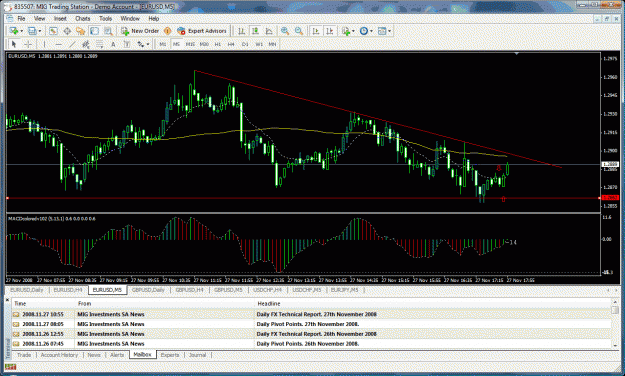Select the trendline drawing tool
The image size is (625, 376).
pyautogui.click(x=72, y=44)
